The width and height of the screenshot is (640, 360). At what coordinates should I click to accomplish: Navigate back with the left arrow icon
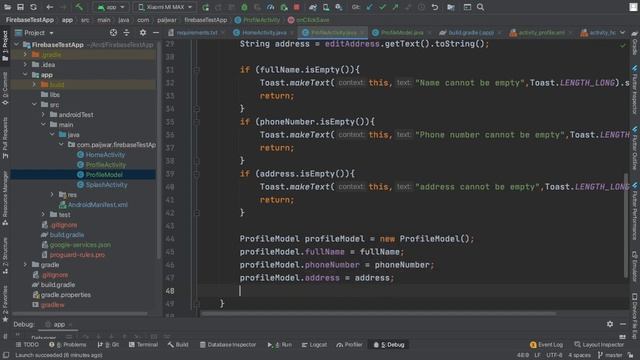point(49,7)
